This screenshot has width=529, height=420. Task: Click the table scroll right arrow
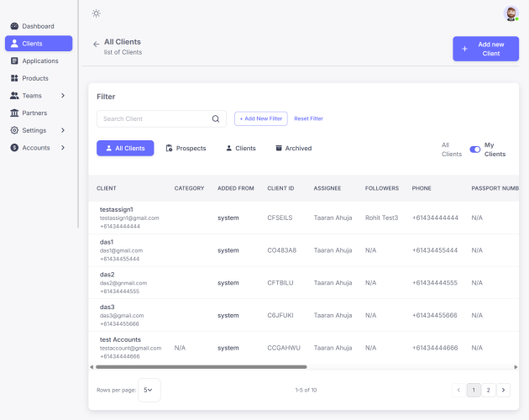(x=516, y=367)
